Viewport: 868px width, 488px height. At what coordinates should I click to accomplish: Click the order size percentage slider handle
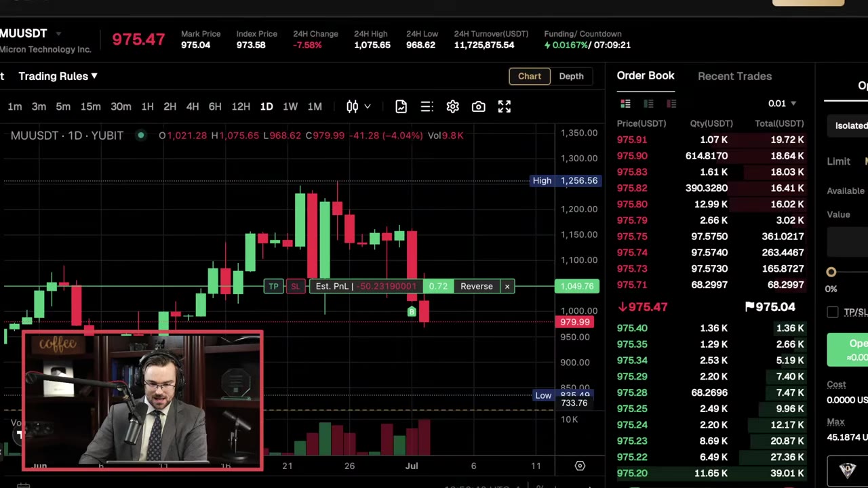pos(831,272)
